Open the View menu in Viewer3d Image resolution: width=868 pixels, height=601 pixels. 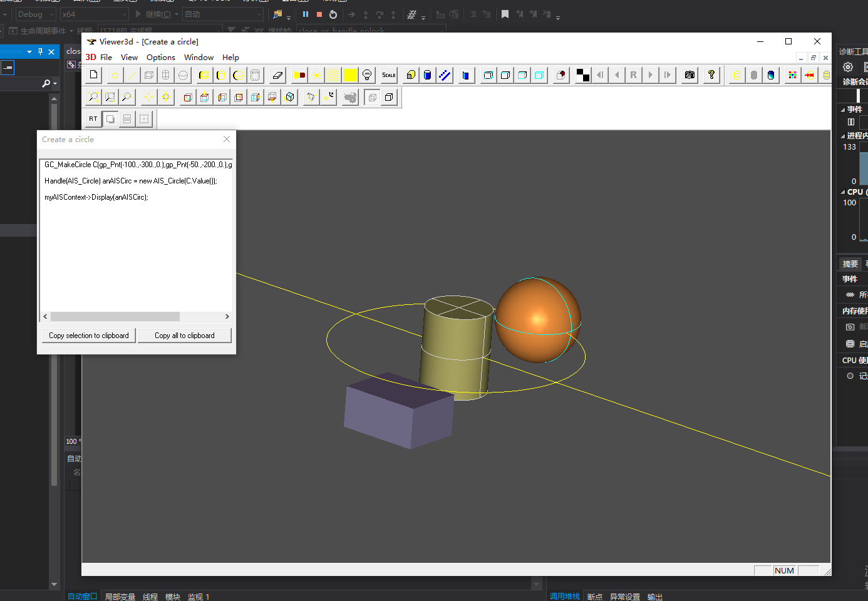129,58
